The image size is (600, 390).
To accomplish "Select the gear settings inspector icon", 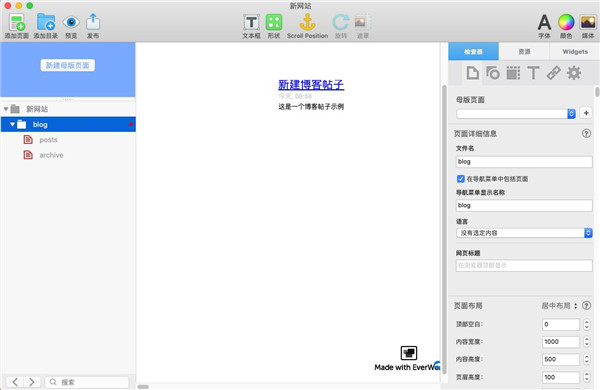I will click(x=574, y=73).
